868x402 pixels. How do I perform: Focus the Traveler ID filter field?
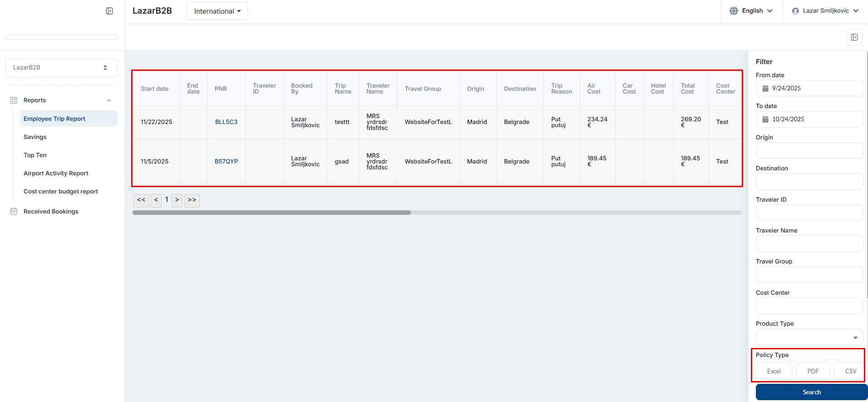[809, 213]
